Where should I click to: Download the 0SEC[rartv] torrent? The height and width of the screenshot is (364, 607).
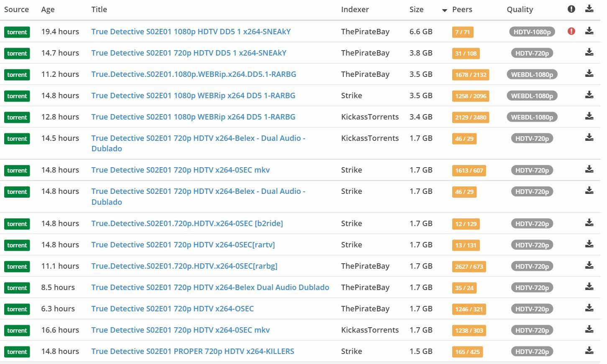pos(589,244)
